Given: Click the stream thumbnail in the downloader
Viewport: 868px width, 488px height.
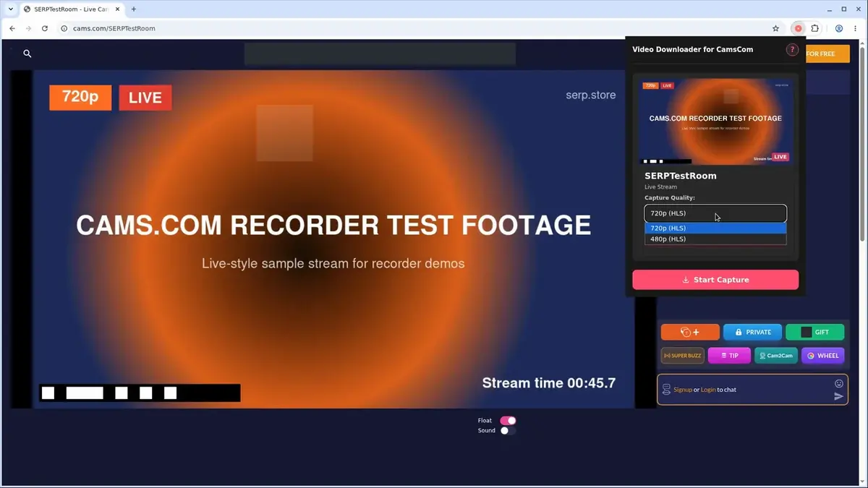Looking at the screenshot, I should click(715, 121).
